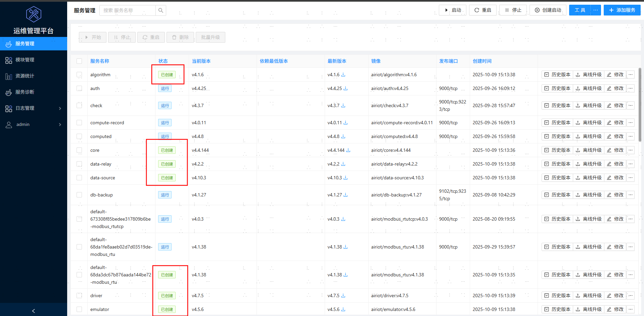
Task: Open the 工具 dropdown ellipsis button
Action: click(596, 10)
